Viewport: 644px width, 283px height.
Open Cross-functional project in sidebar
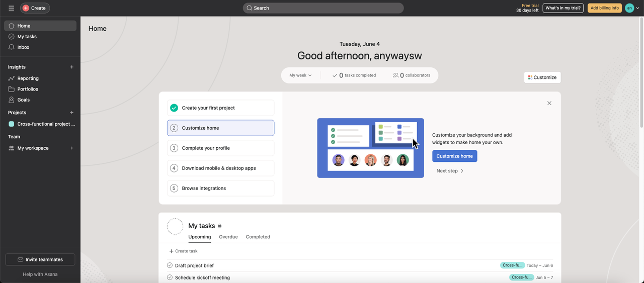click(40, 124)
